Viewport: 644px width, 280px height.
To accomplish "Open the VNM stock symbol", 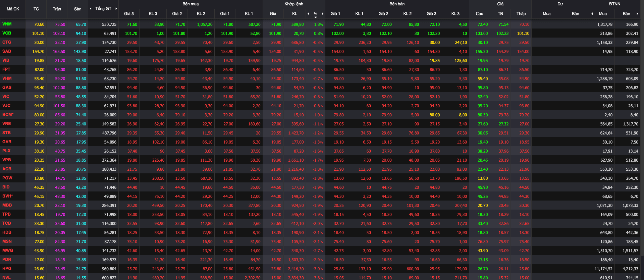I will [7, 24].
